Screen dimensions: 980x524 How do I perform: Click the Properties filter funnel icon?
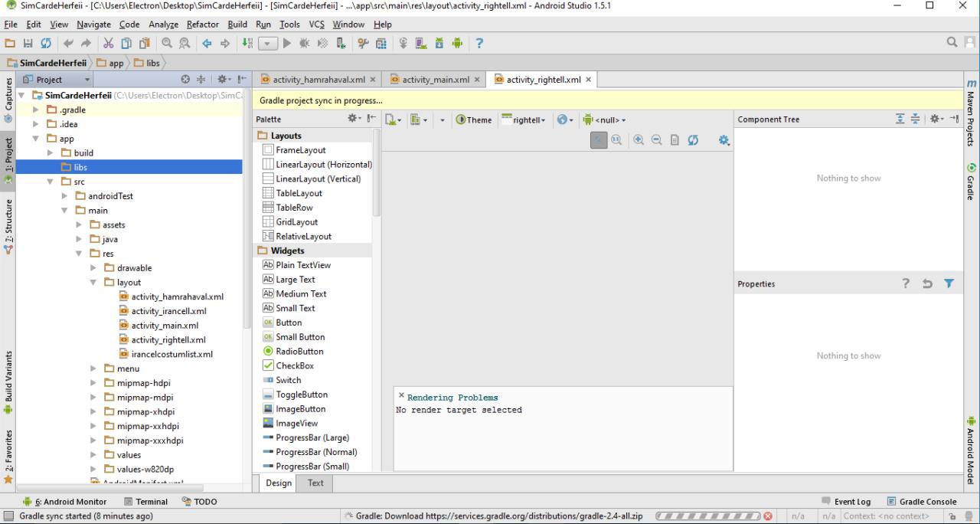pos(949,283)
